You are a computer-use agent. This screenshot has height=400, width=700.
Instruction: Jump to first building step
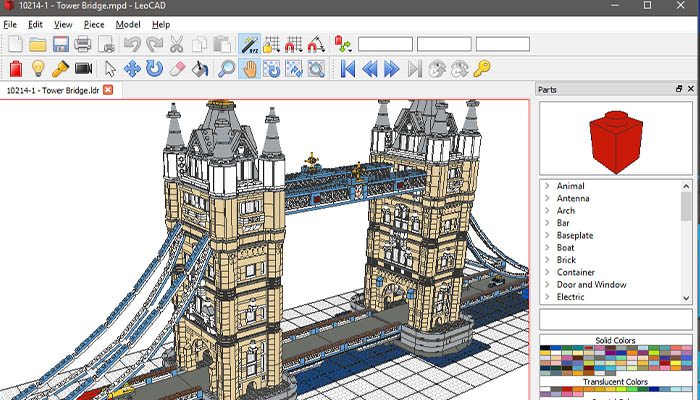[x=348, y=68]
